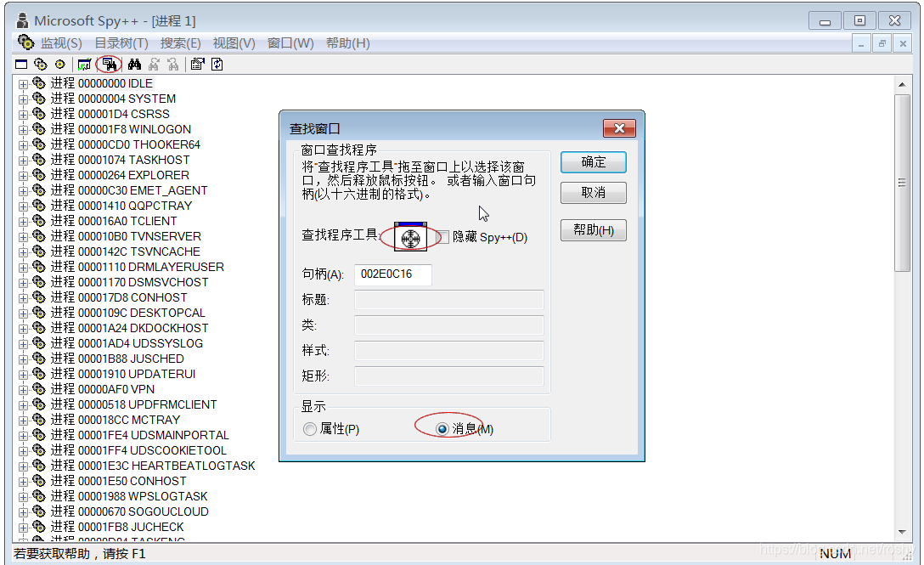Screen dimensions: 924x565
Task: Click the process tree scrollbar thumb
Action: (902, 183)
